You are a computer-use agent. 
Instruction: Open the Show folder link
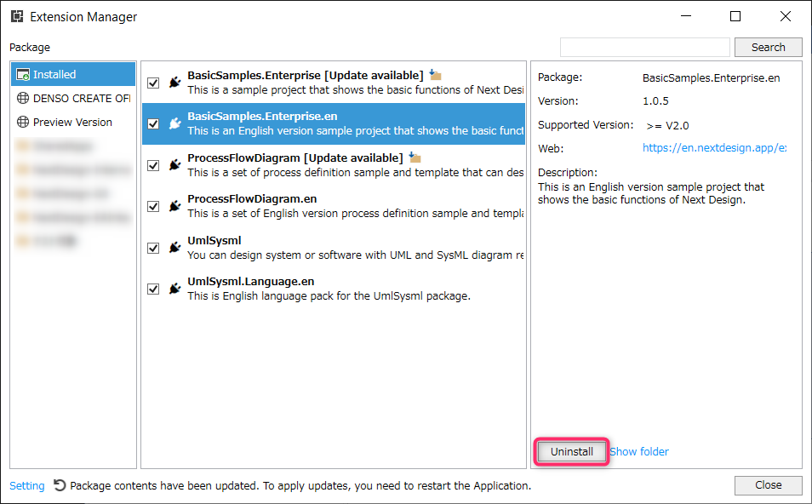point(639,452)
